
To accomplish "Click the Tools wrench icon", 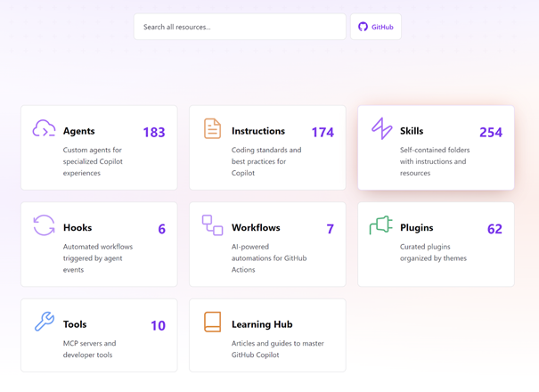I will (44, 322).
